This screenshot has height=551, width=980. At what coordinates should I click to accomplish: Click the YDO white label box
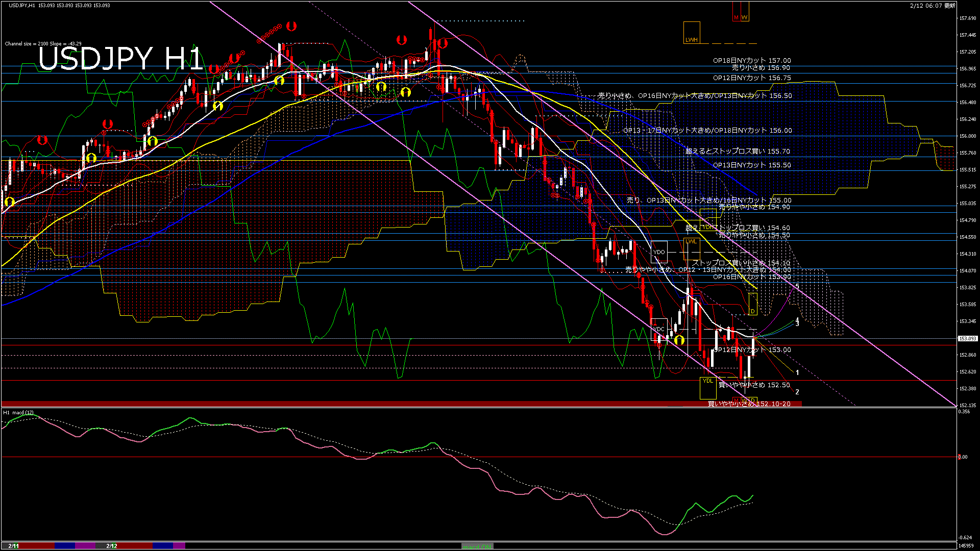click(659, 252)
